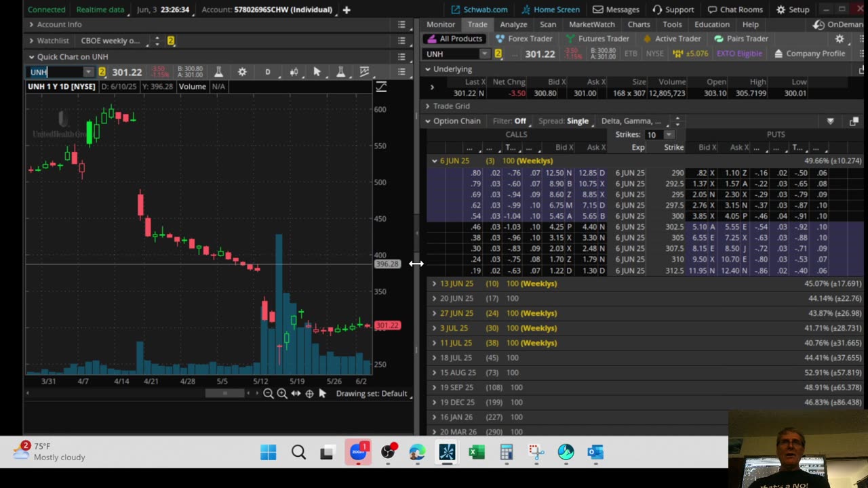Open the Quick Chart settings gear
This screenshot has height=488, width=868.
pyautogui.click(x=242, y=72)
